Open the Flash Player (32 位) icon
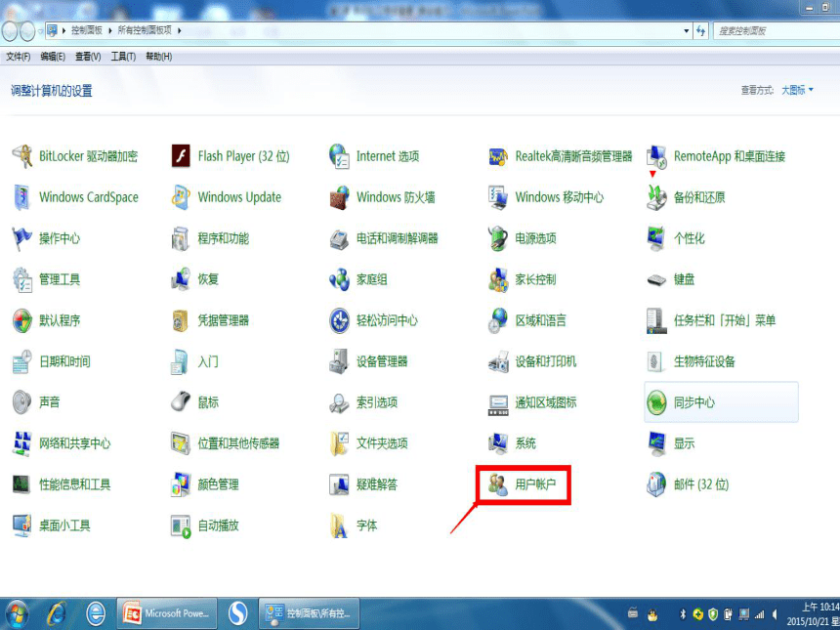This screenshot has height=630, width=840. click(181, 156)
